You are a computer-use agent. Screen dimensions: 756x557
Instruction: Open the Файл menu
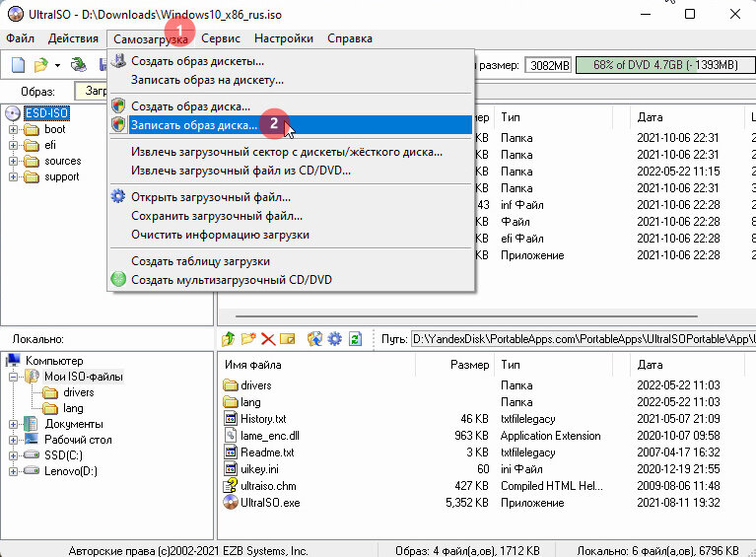click(21, 38)
